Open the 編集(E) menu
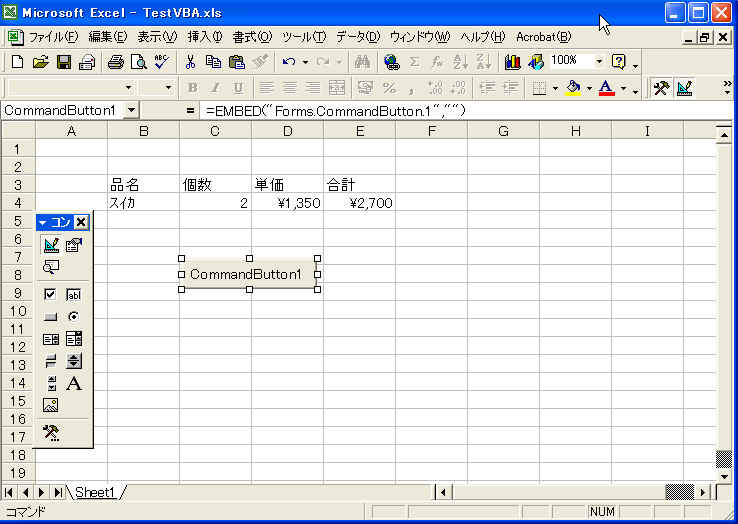Screen dimensions: 738x524 coord(108,37)
